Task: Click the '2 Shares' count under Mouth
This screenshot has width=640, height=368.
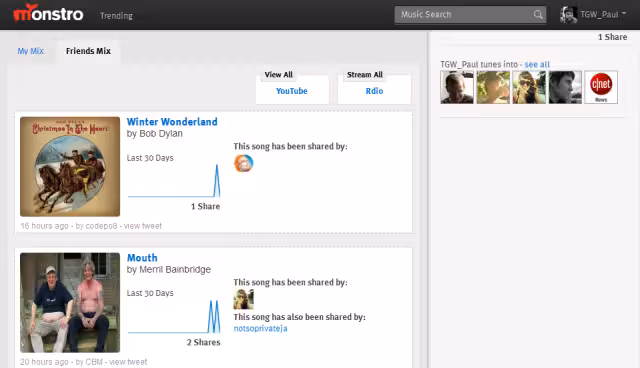Action: point(203,342)
